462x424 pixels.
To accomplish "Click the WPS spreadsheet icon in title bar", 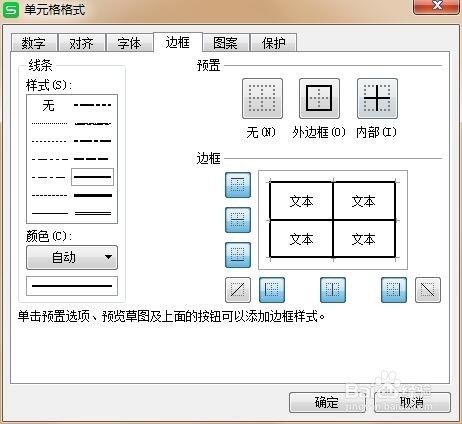I will coord(11,10).
